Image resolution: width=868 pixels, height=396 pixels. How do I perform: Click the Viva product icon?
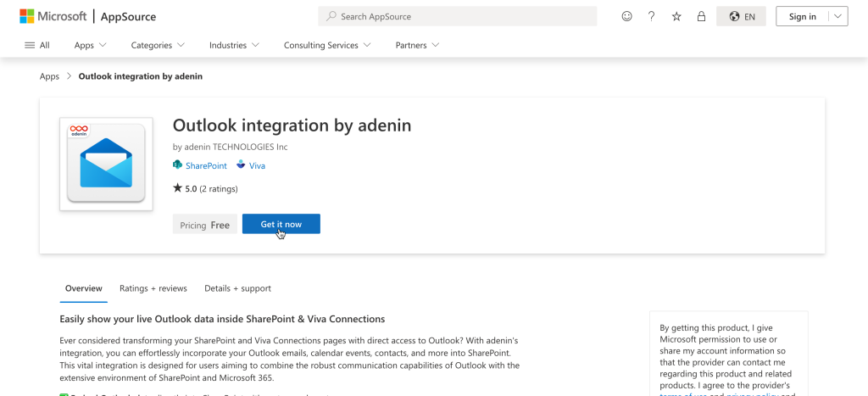coord(240,165)
